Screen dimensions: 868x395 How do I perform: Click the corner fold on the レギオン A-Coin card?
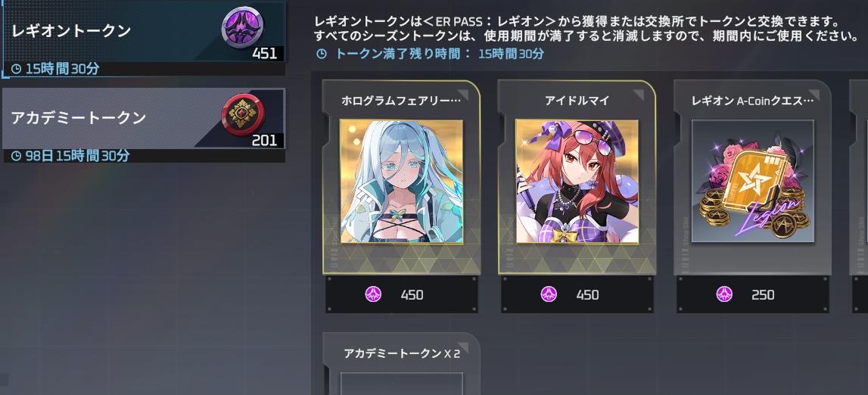click(815, 95)
